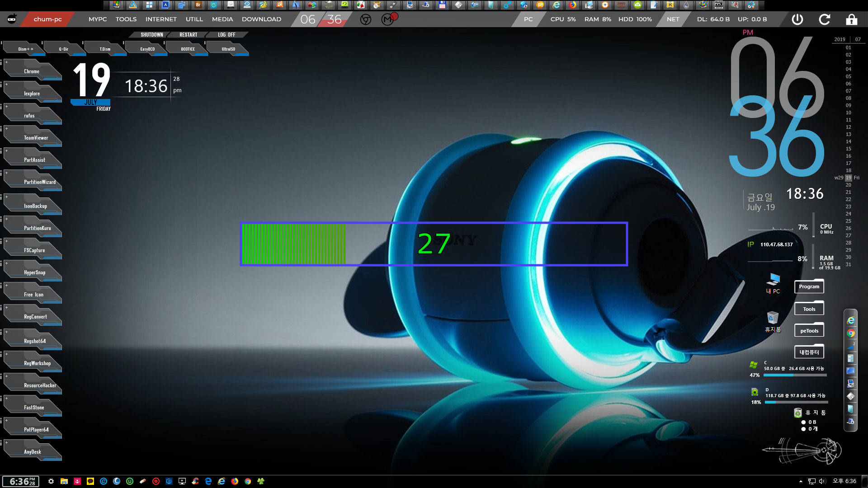868x488 pixels.
Task: Launch BOOTICE from the shortcut row
Action: coord(188,49)
